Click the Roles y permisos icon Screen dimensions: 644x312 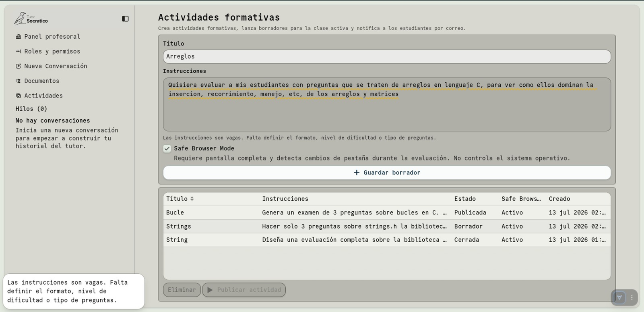point(18,52)
